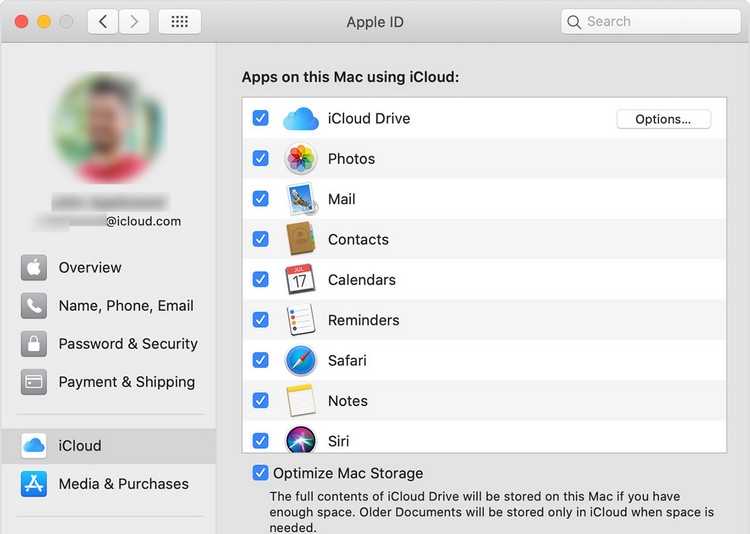Click the Mail stamp icon
The height and width of the screenshot is (534, 750).
(301, 199)
